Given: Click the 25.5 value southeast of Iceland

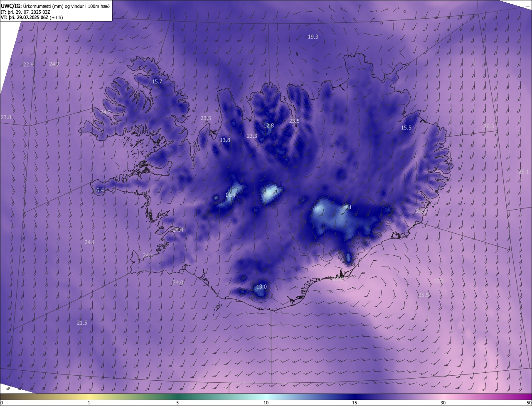Looking at the screenshot, I should [x=424, y=295].
